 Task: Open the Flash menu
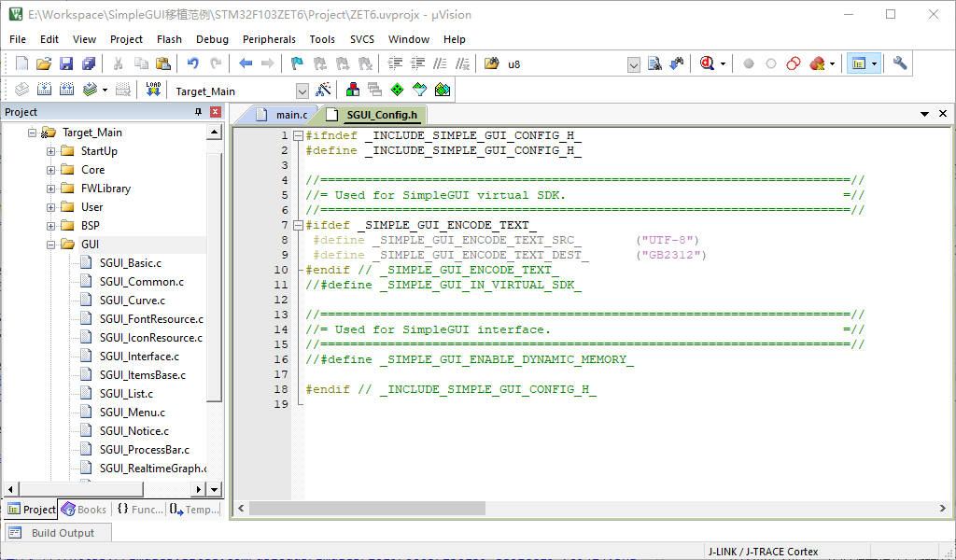tap(169, 39)
